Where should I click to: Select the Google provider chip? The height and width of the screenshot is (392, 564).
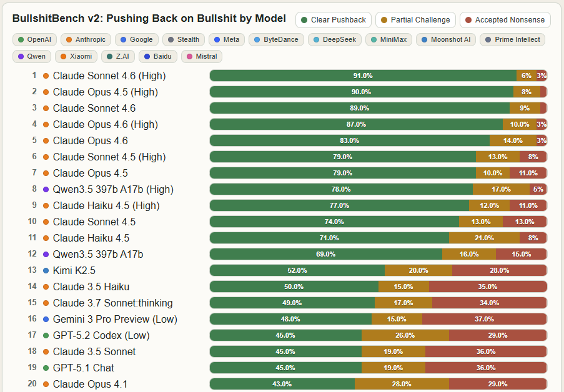coord(136,39)
